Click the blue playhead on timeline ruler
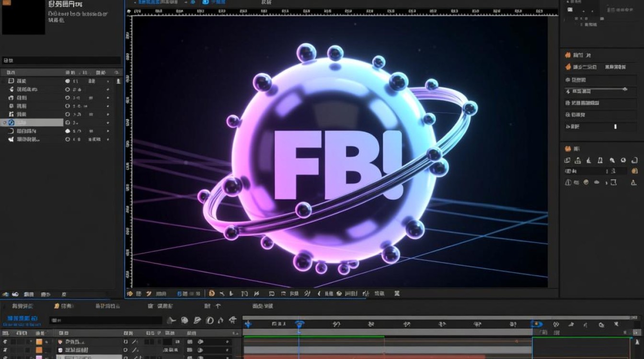 pos(299,324)
